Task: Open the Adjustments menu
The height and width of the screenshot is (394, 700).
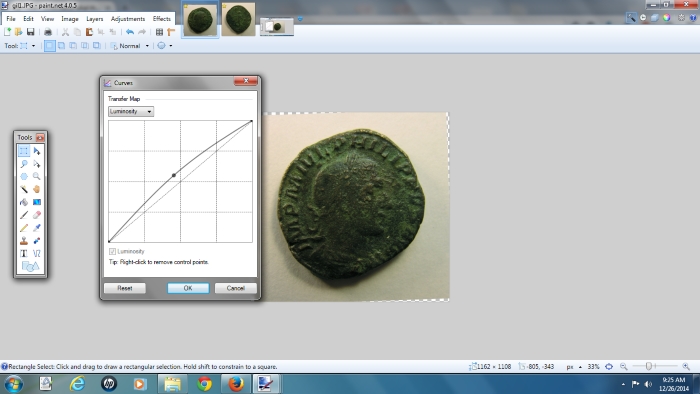Action: [x=128, y=19]
